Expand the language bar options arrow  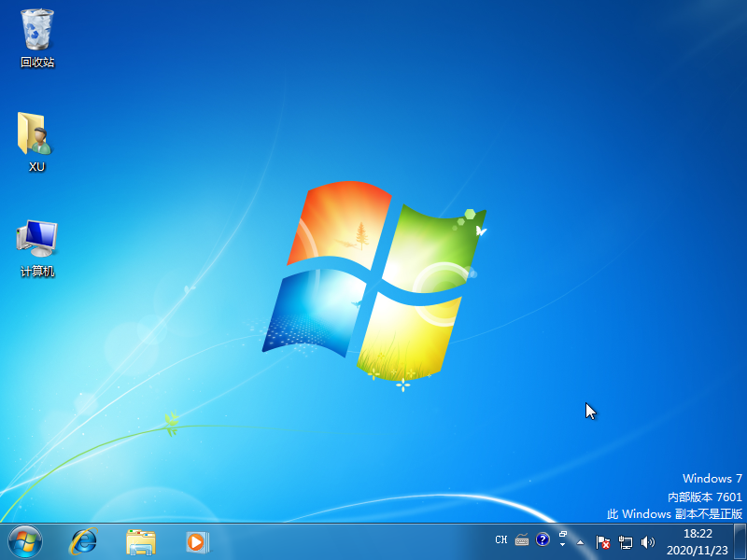click(x=562, y=546)
